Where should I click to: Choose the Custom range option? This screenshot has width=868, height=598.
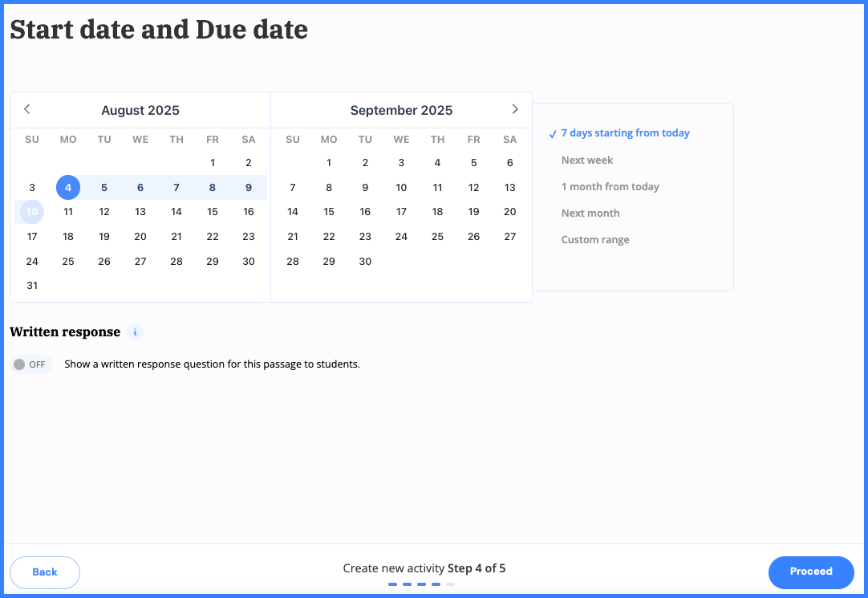click(595, 239)
